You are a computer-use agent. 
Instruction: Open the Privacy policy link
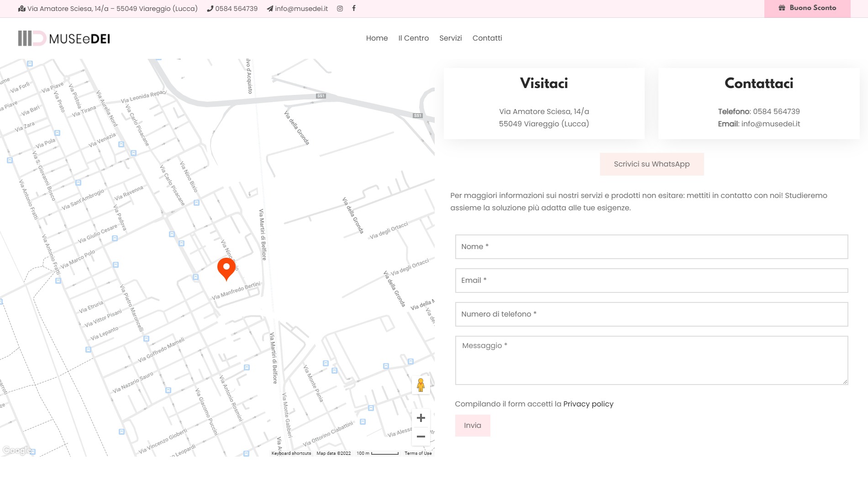tap(588, 404)
